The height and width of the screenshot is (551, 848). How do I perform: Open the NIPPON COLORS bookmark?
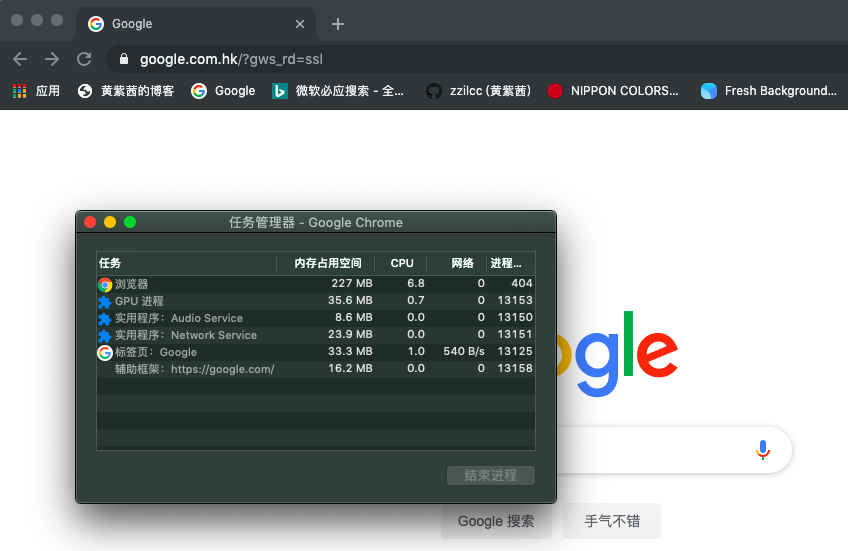614,91
